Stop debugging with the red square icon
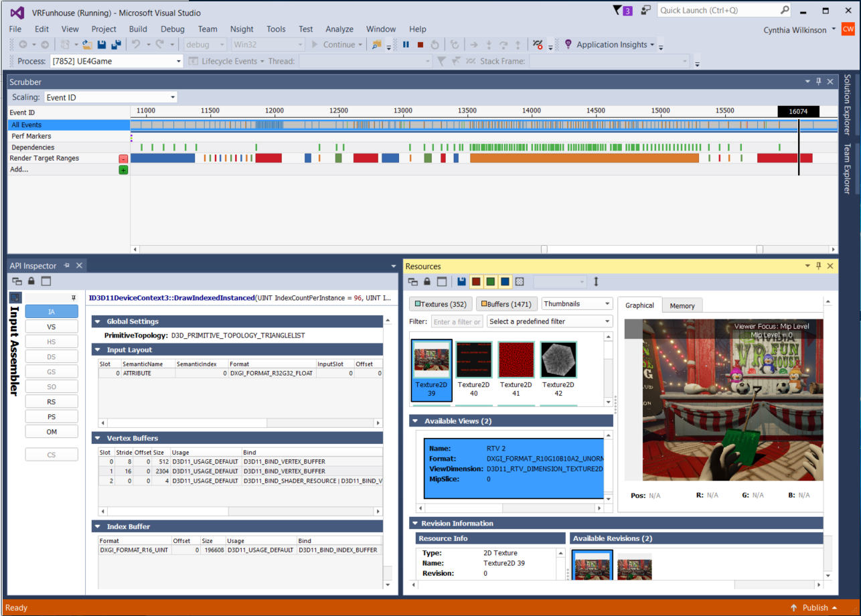The width and height of the screenshot is (861, 616). click(x=420, y=45)
